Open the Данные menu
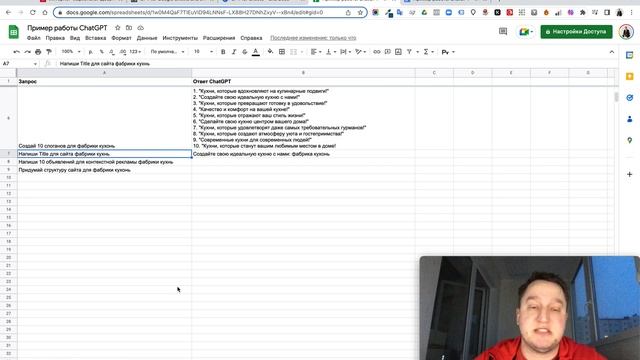640x360 pixels. 147,38
